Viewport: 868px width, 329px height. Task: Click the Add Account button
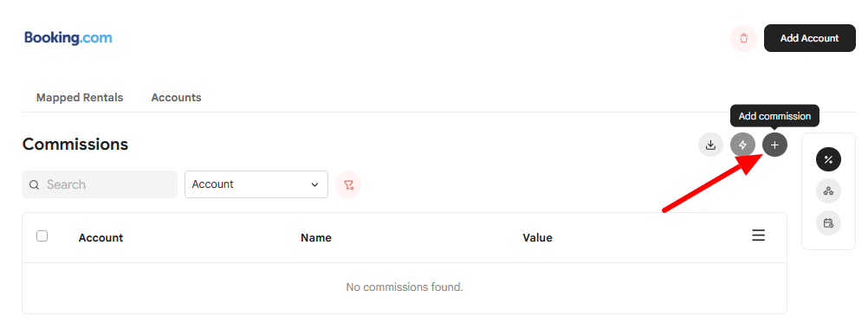809,38
